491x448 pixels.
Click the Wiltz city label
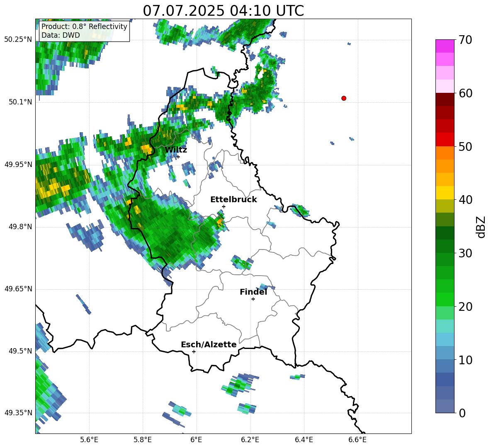coord(176,150)
